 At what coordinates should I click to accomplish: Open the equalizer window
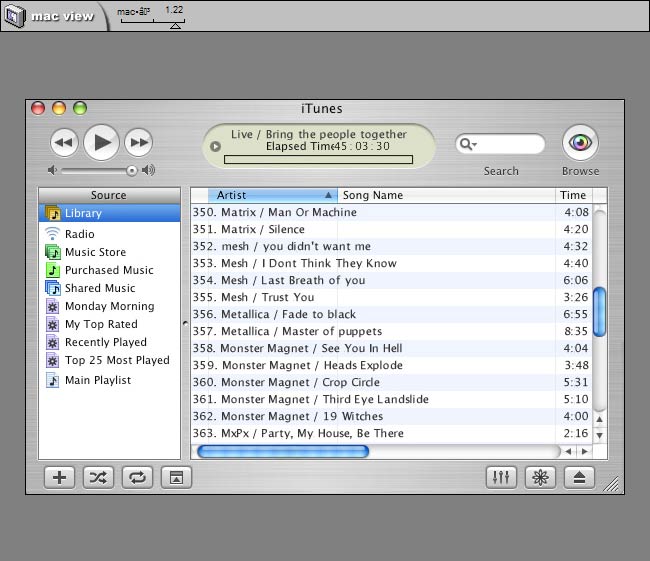point(501,478)
